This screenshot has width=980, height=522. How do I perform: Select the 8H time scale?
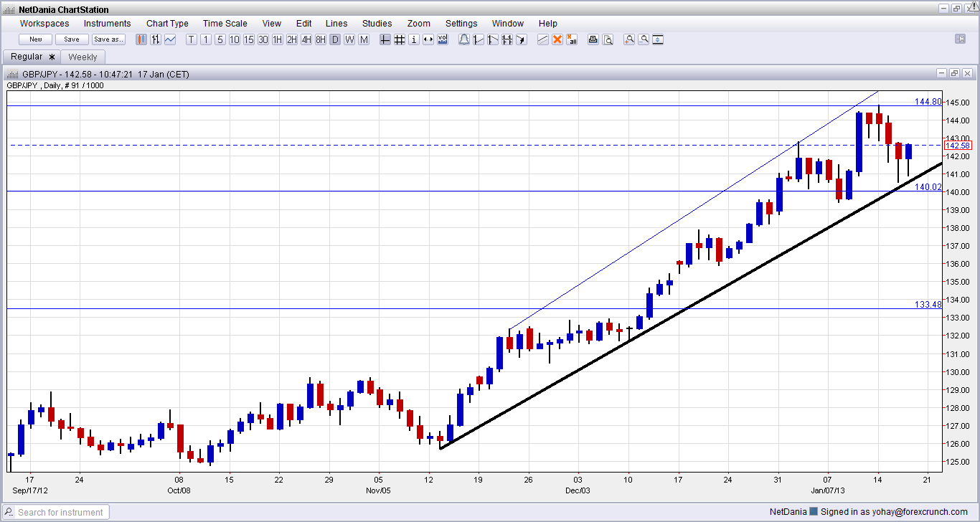[321, 39]
